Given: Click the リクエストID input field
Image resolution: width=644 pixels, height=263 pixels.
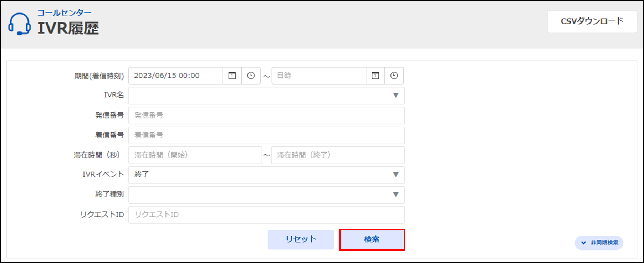Looking at the screenshot, I should pyautogui.click(x=266, y=215).
